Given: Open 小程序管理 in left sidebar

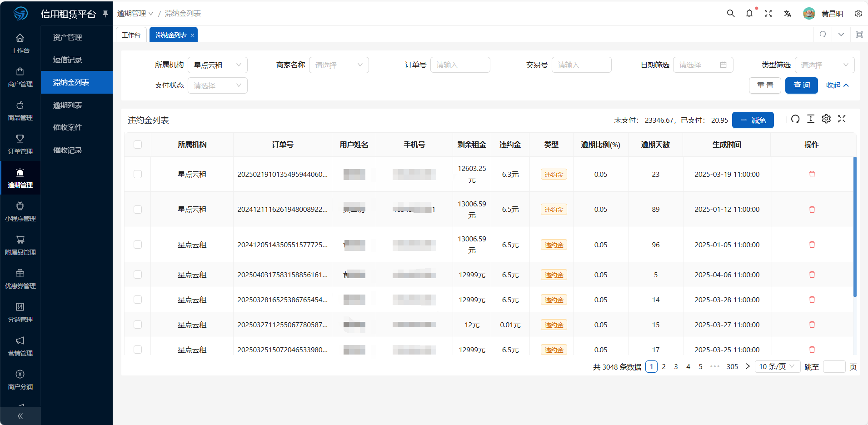Looking at the screenshot, I should tap(20, 212).
